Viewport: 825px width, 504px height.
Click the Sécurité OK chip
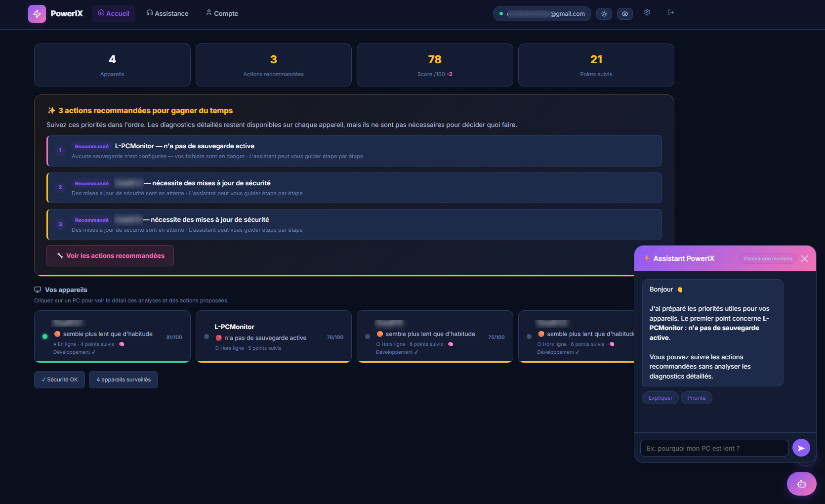click(x=59, y=379)
